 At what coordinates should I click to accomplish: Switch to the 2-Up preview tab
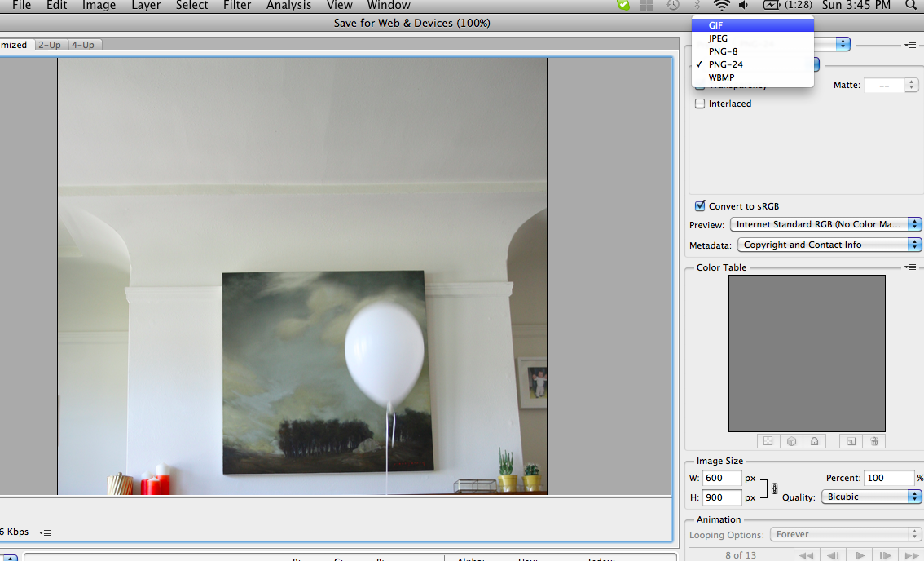[50, 45]
